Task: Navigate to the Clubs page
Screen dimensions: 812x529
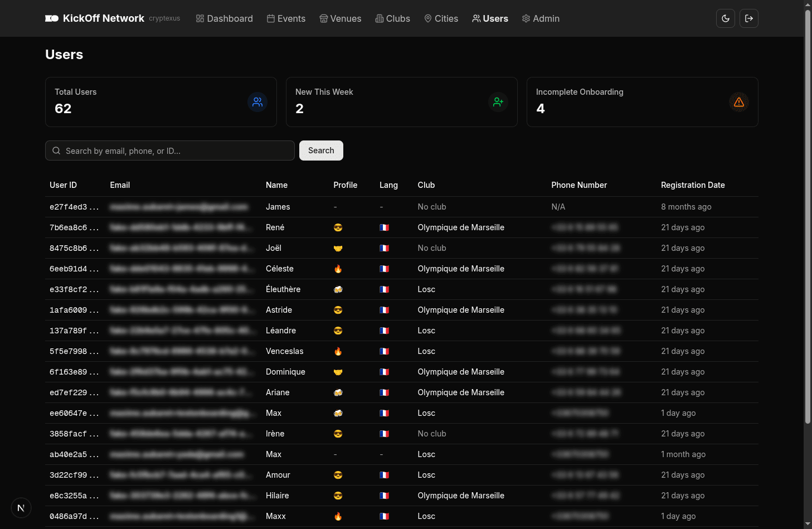Action: click(392, 18)
